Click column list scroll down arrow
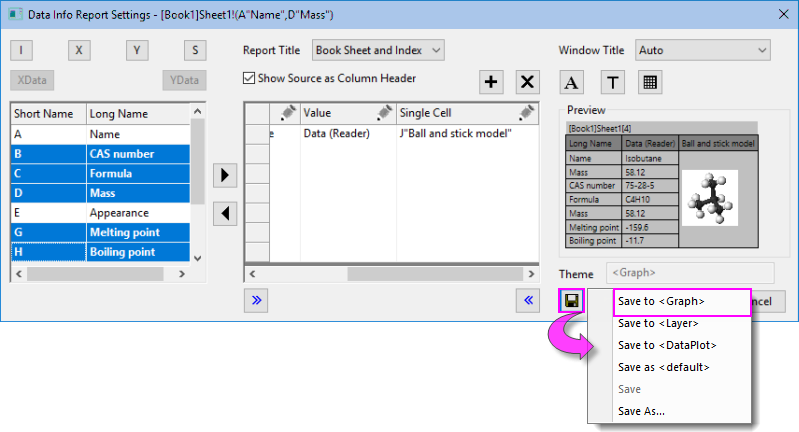 (198, 258)
